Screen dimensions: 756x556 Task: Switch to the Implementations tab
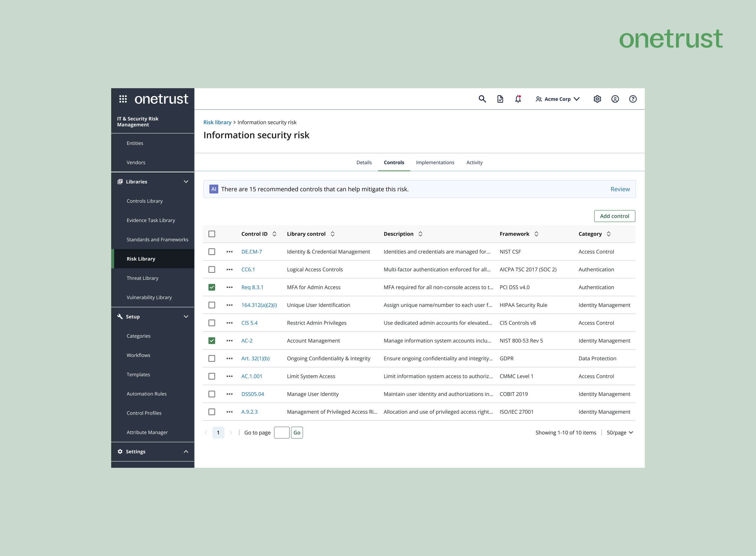[435, 162]
